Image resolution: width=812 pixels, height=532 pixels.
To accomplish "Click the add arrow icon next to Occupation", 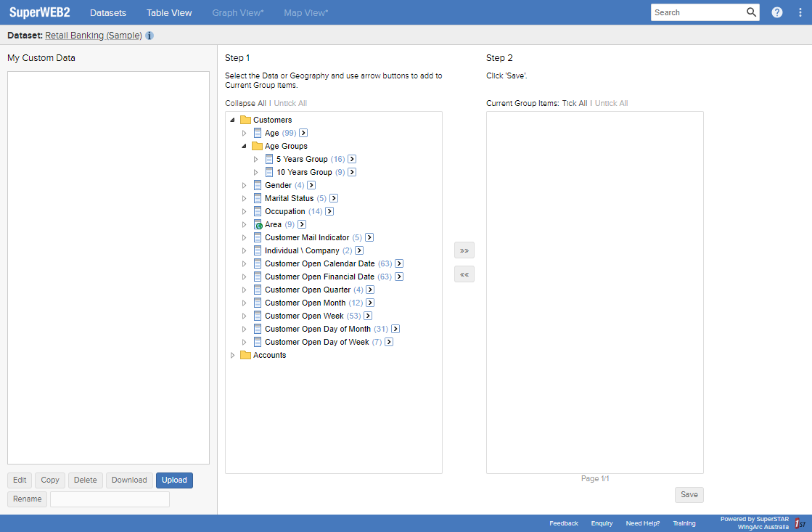I will point(329,211).
